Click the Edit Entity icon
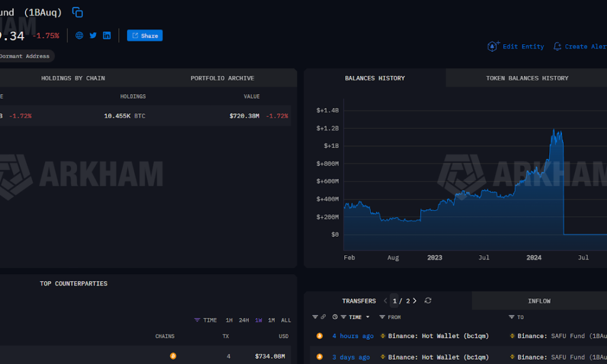 493,46
